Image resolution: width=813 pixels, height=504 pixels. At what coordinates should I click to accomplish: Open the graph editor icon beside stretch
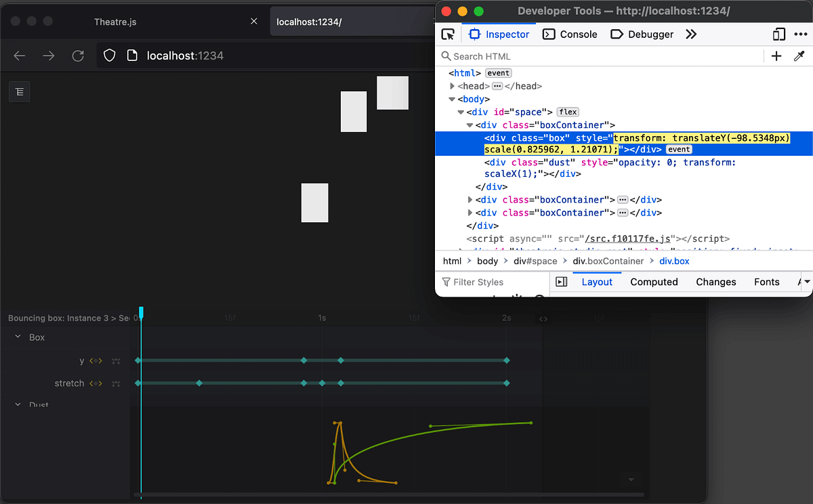click(115, 383)
